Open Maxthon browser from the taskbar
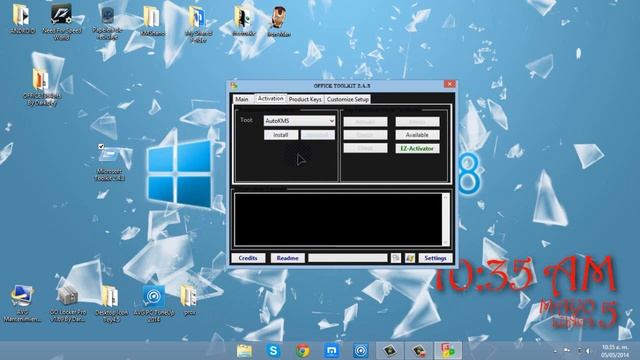The width and height of the screenshot is (640, 360). [331, 351]
